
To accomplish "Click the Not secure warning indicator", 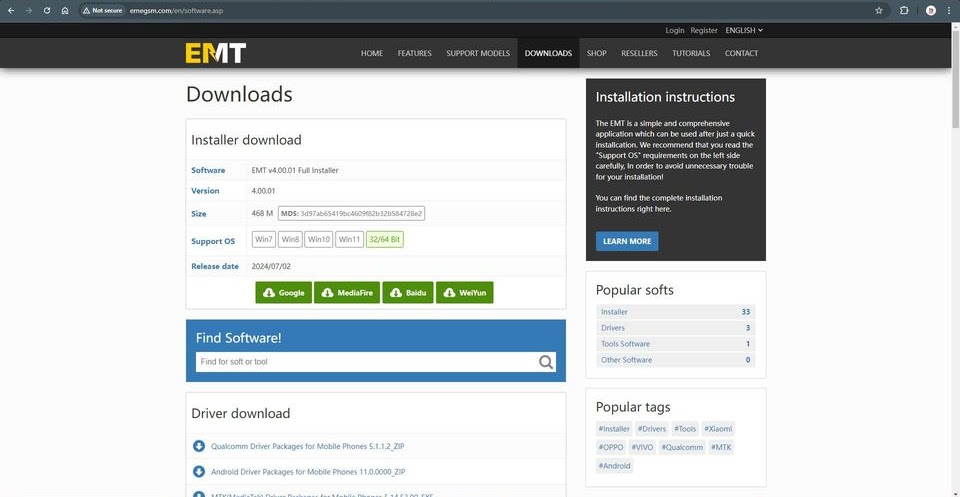I will click(x=103, y=10).
